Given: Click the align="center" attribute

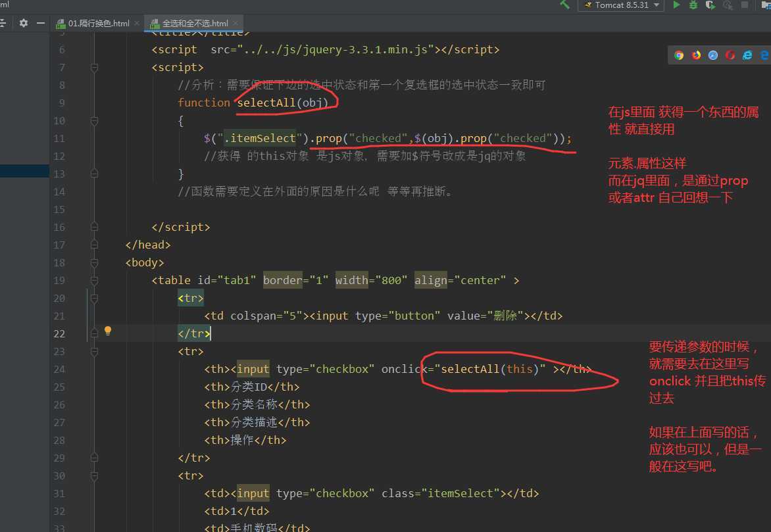Looking at the screenshot, I should coord(460,280).
